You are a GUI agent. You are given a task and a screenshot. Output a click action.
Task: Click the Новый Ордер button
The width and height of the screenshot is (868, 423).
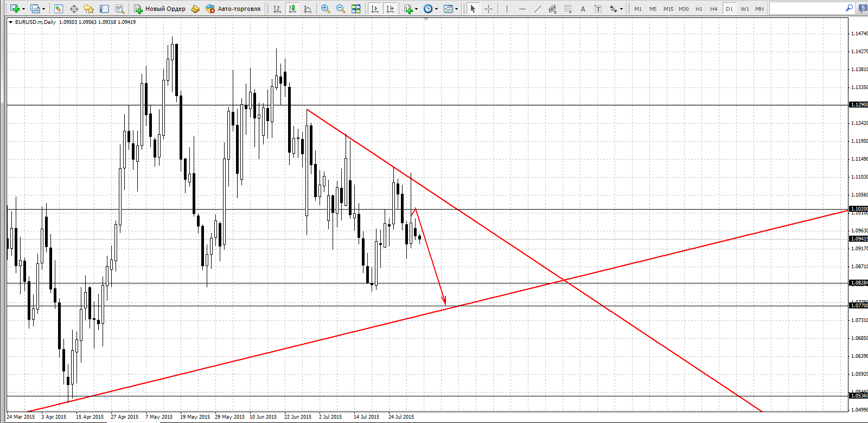coord(160,9)
